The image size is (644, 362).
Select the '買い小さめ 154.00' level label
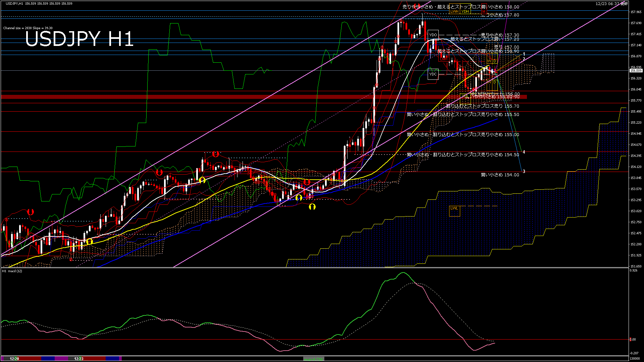tap(500, 175)
